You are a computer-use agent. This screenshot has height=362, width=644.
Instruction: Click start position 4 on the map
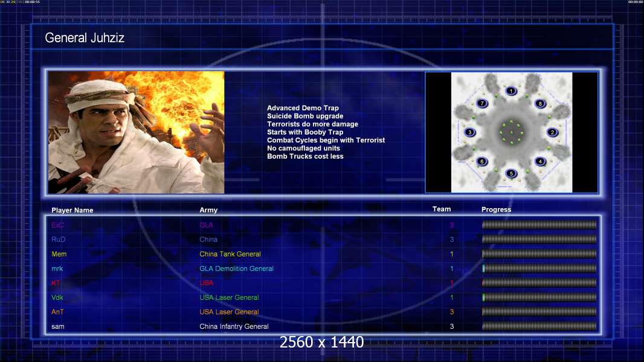coord(540,162)
